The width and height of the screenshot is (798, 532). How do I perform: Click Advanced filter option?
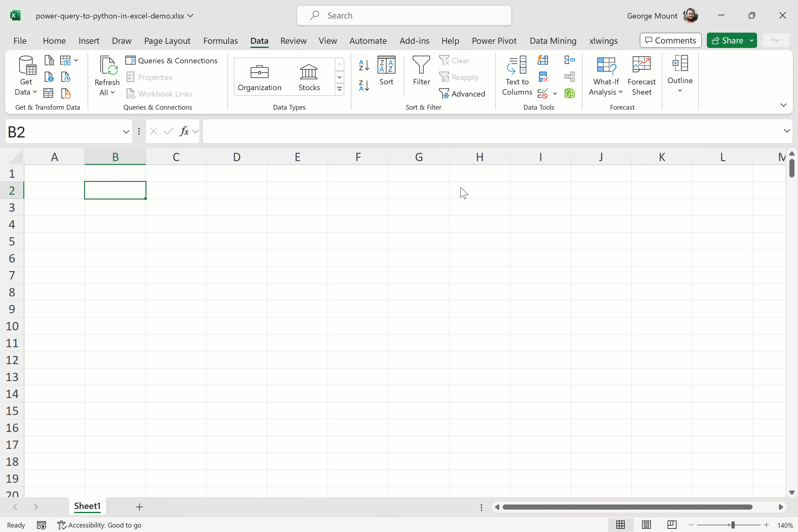point(462,94)
